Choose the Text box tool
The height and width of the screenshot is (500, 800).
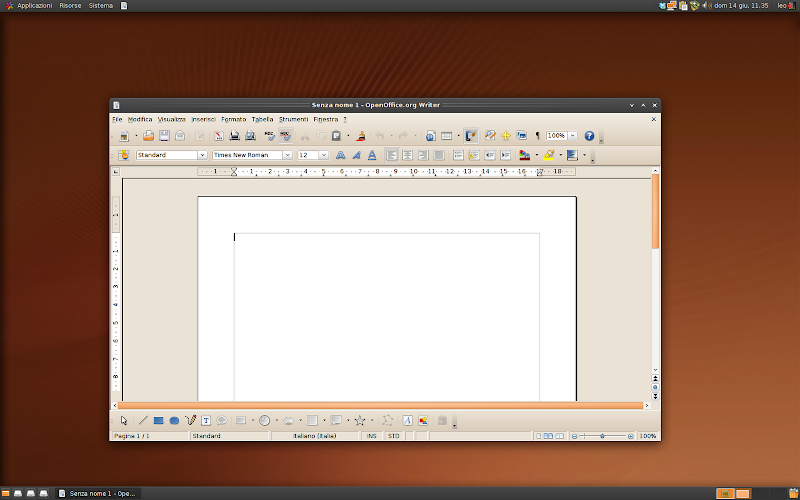[x=206, y=421]
